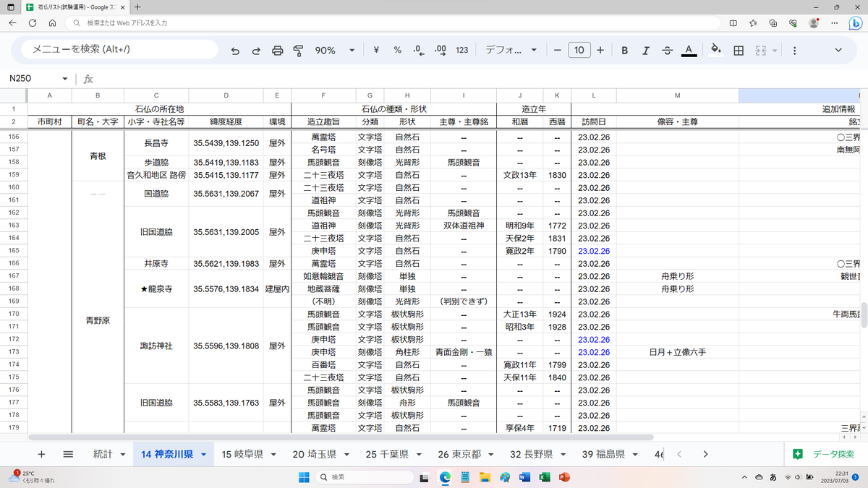Collapse the menus with the chevron
The image size is (868, 488).
(x=838, y=51)
